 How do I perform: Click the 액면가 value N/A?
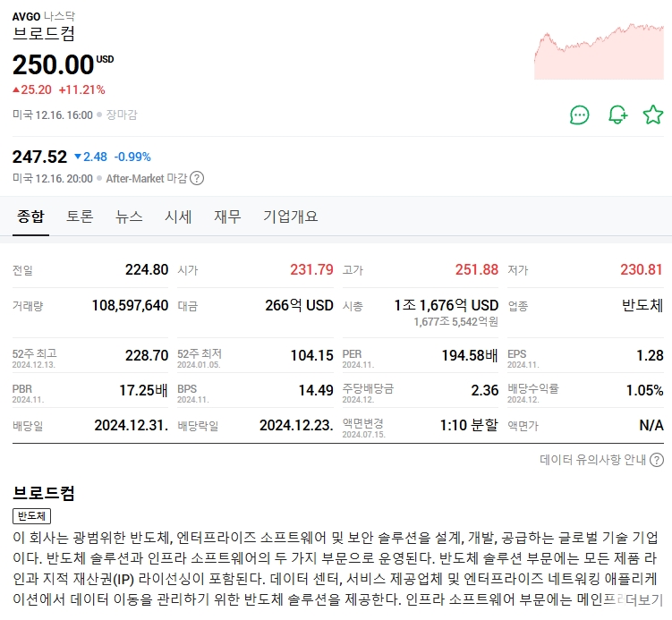tap(651, 426)
